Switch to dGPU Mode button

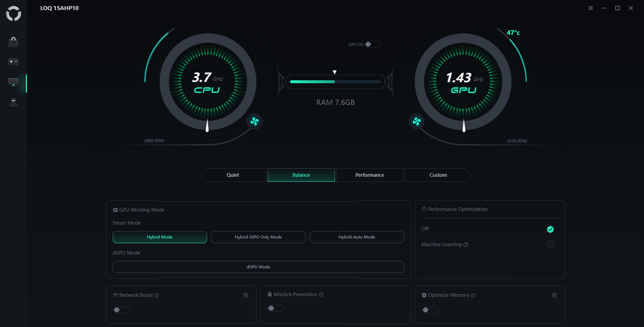(258, 267)
